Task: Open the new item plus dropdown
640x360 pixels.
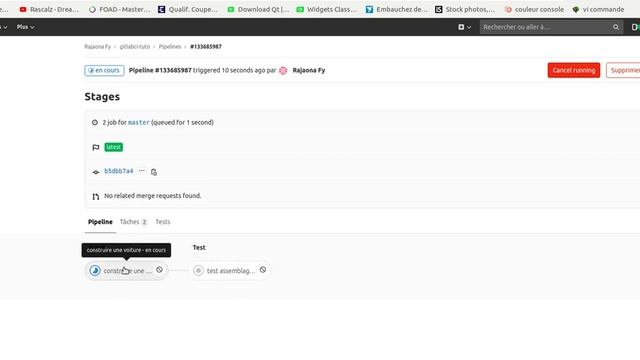Action: [464, 27]
